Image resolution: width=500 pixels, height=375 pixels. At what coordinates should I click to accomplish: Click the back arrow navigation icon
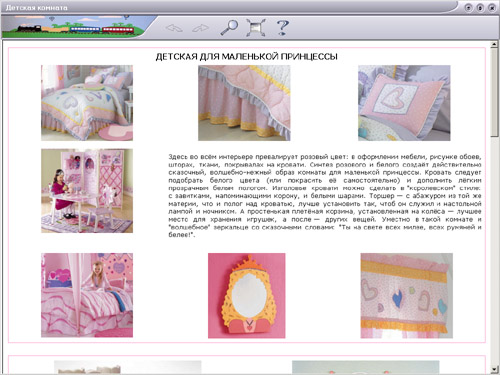point(174,28)
